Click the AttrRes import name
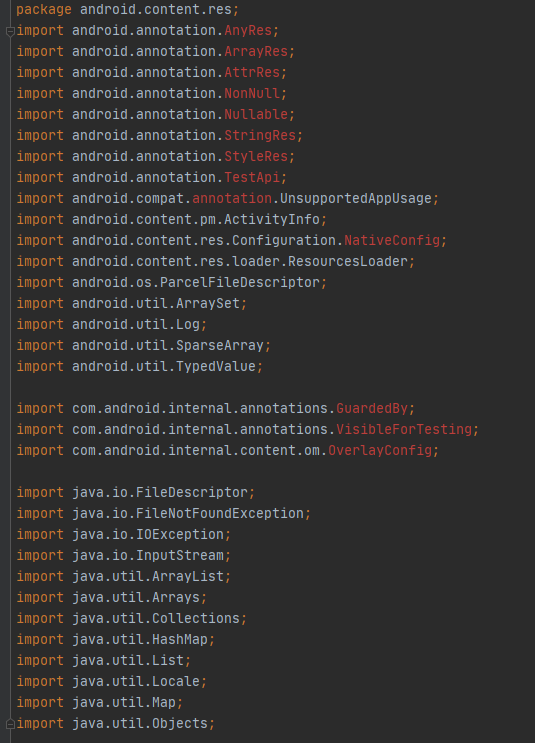Image resolution: width=535 pixels, height=743 pixels. [x=252, y=72]
